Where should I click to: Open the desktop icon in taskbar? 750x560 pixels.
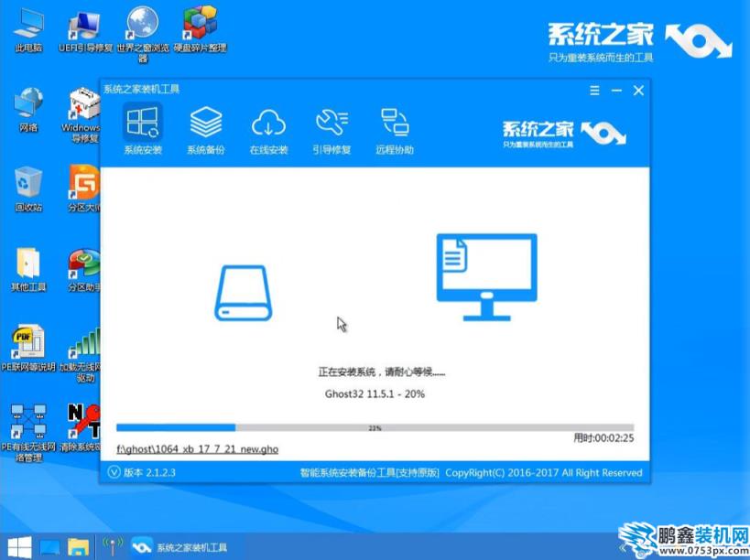pyautogui.click(x=49, y=547)
